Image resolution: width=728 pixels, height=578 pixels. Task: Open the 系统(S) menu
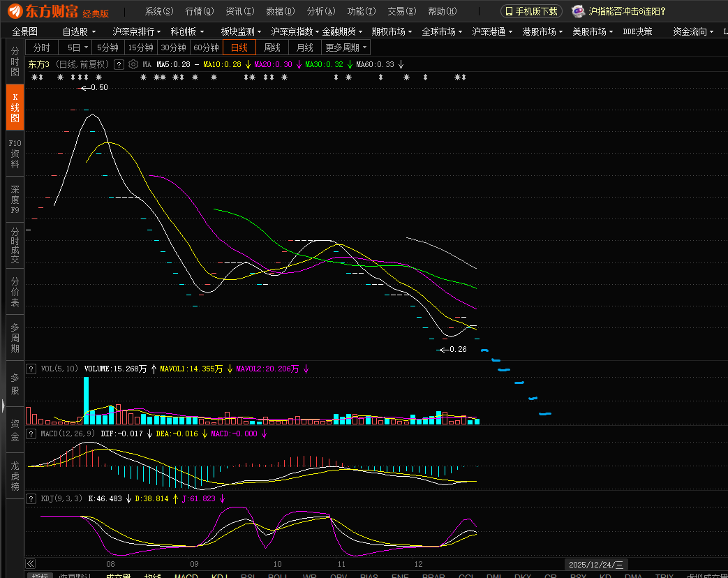pyautogui.click(x=159, y=11)
